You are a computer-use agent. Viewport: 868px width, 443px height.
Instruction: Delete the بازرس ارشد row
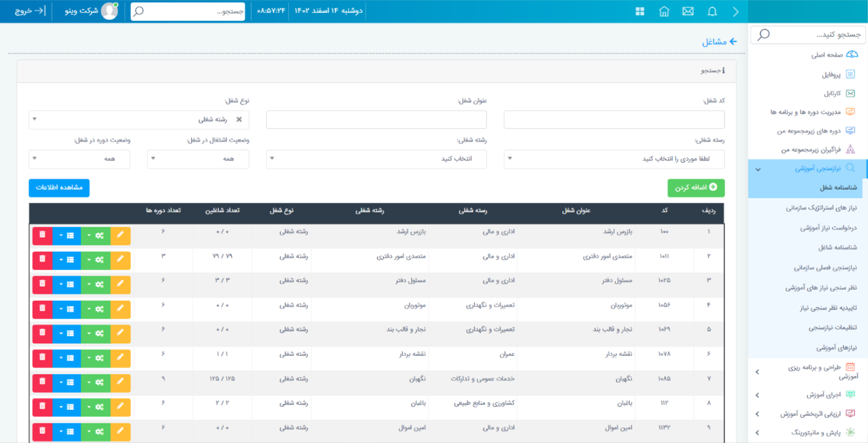42,236
